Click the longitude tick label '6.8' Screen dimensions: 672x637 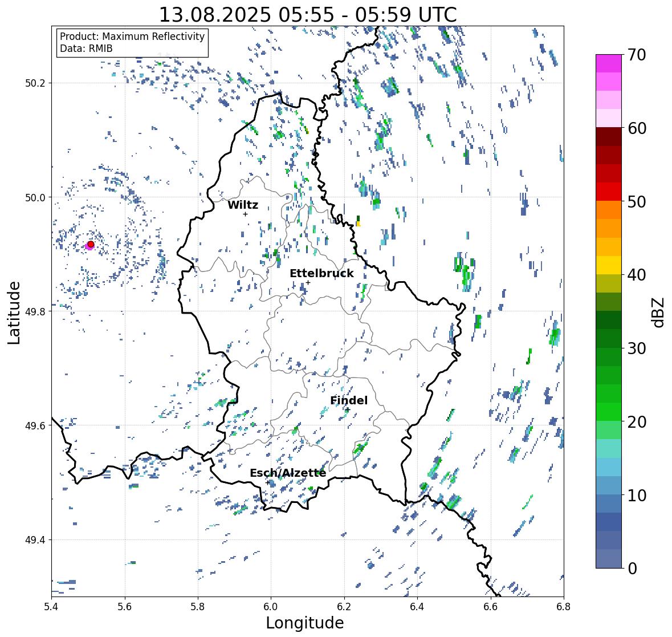pos(564,607)
